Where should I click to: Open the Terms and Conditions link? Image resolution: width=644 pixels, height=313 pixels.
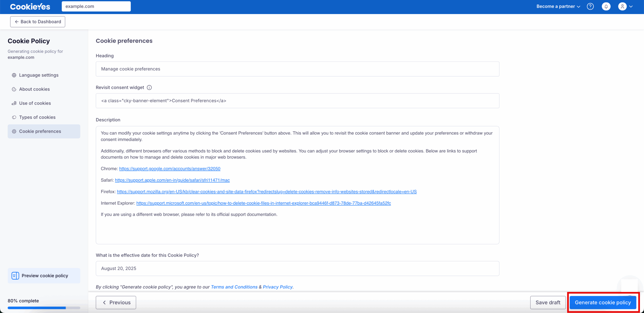(234, 287)
